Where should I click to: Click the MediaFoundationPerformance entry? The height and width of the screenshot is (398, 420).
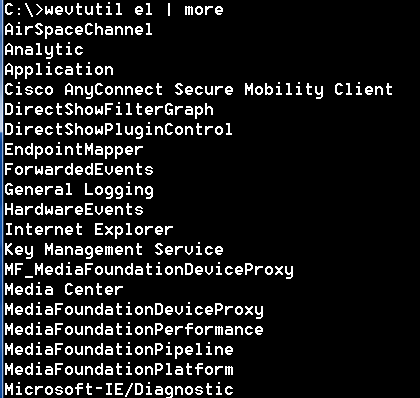click(134, 330)
